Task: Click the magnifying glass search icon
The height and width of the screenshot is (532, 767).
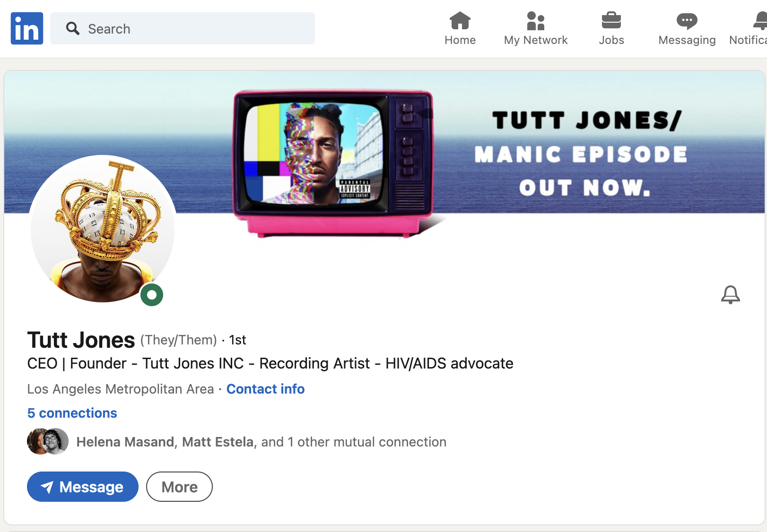Action: pyautogui.click(x=72, y=28)
